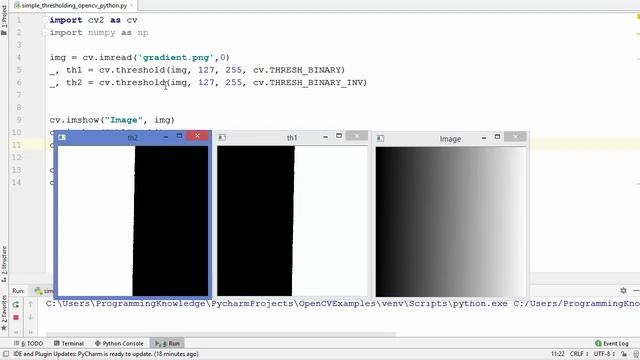This screenshot has width=640, height=360.
Task: Open the Python Console tab
Action: pos(119,344)
